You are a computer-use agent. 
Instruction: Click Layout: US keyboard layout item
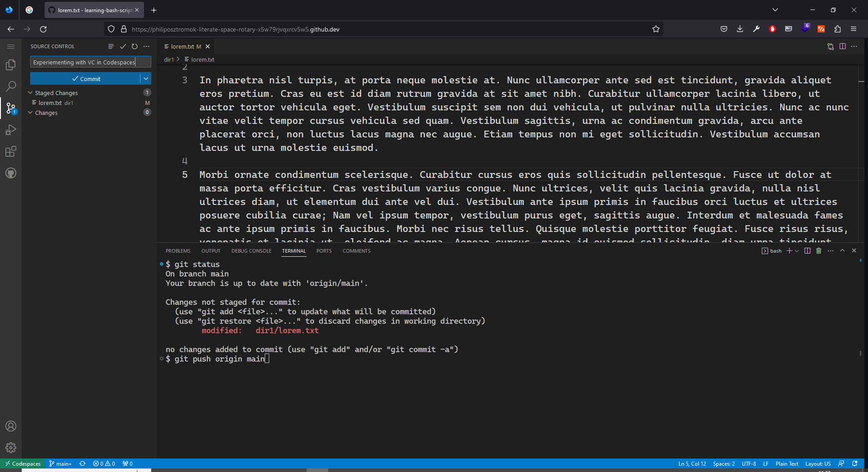pos(818,463)
